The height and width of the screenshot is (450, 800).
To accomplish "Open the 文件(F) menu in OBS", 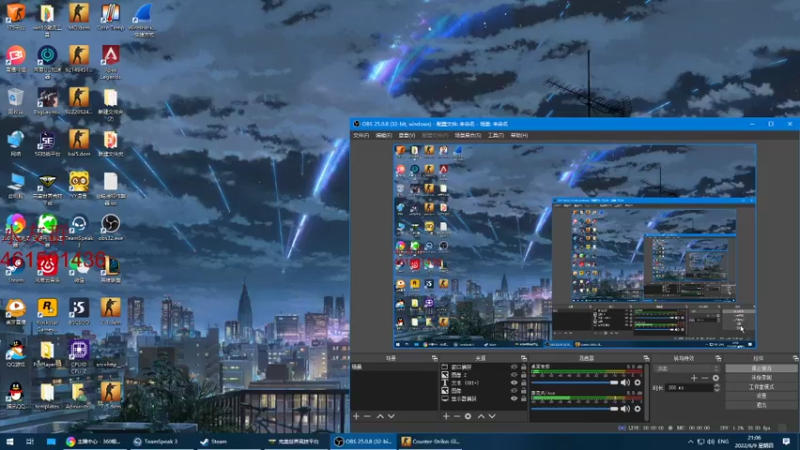I will tap(361, 136).
